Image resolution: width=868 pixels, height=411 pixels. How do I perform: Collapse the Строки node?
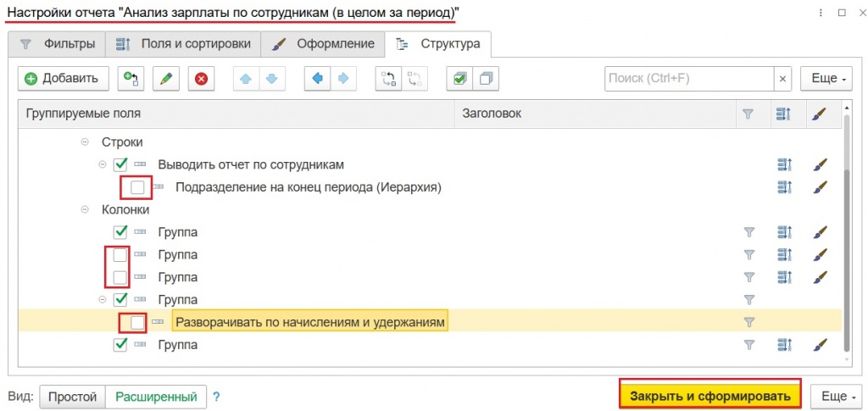coord(85,142)
